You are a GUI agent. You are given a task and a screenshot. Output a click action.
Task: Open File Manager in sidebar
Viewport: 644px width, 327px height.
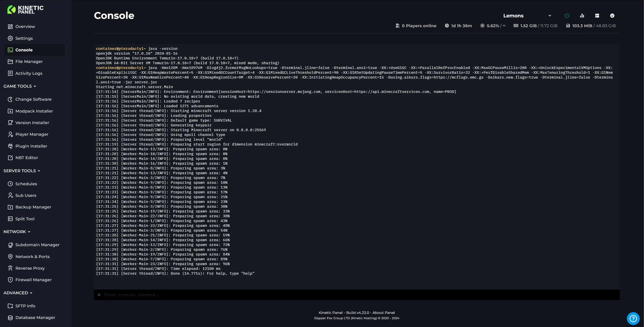pyautogui.click(x=29, y=61)
